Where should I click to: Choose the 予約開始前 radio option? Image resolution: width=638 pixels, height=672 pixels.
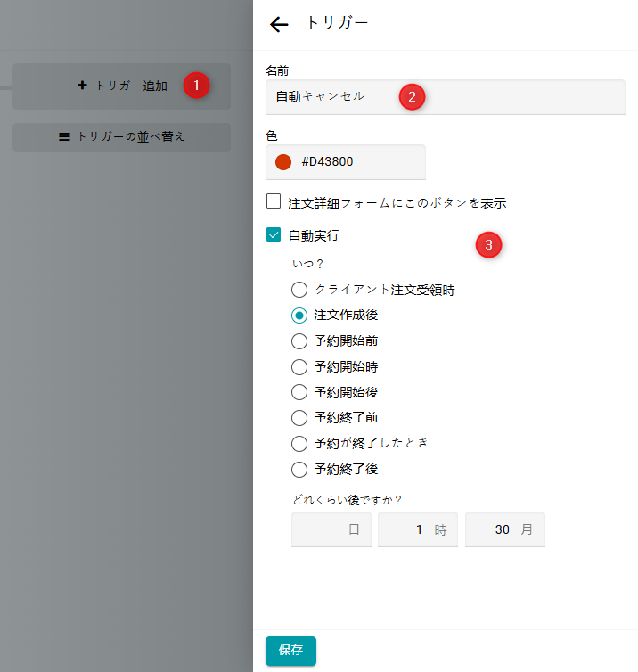coord(299,340)
